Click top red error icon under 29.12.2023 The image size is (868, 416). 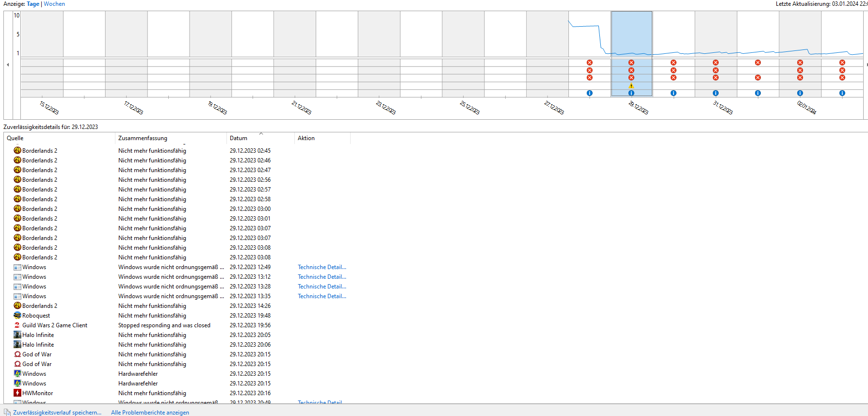(x=631, y=63)
